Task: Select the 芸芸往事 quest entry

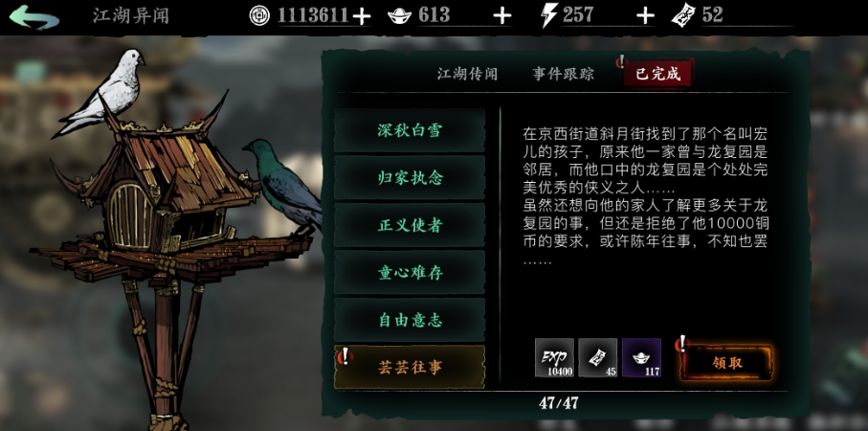Action: (410, 367)
